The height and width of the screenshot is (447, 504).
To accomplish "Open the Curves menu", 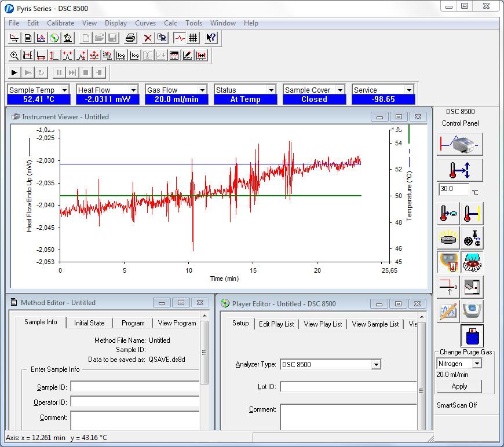I will point(145,23).
